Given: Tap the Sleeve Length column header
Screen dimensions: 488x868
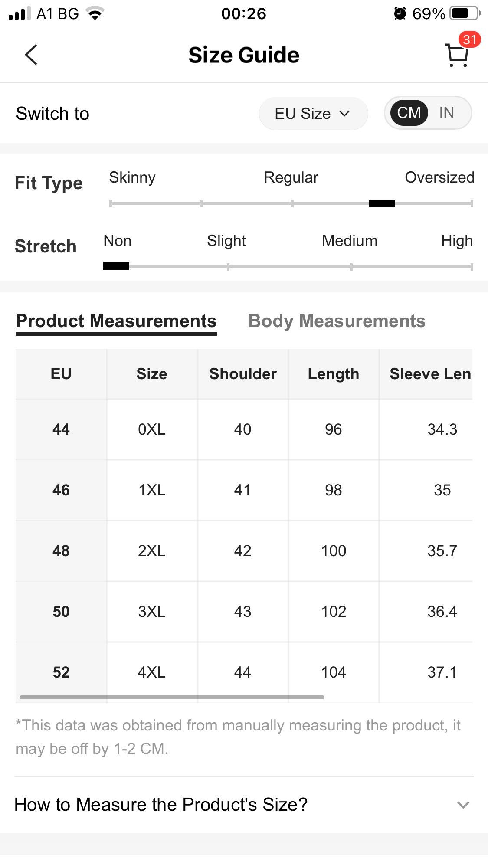Looking at the screenshot, I should click(430, 374).
